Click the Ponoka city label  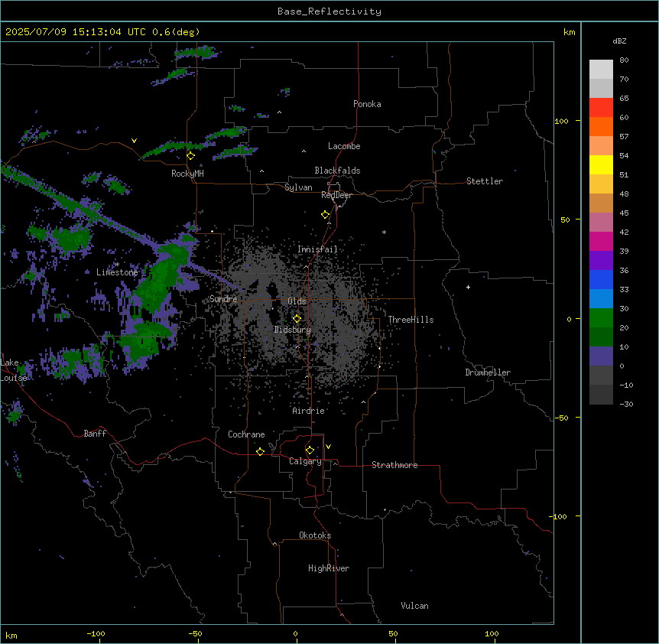[x=367, y=104]
